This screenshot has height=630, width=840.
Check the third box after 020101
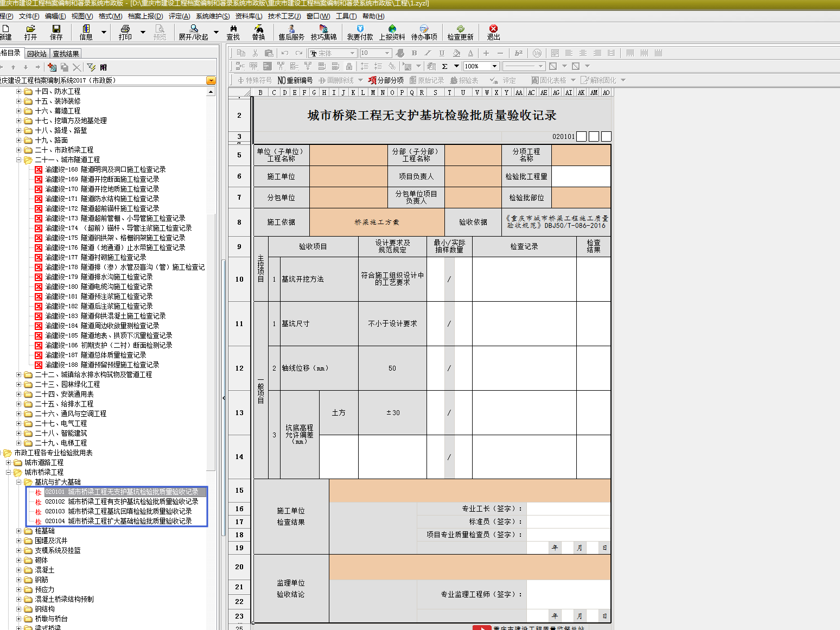(606, 136)
